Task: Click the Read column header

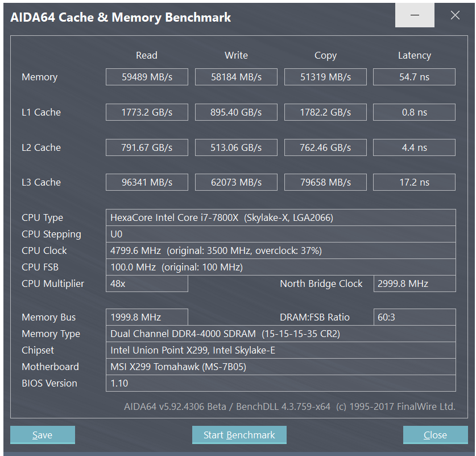Action: point(147,55)
